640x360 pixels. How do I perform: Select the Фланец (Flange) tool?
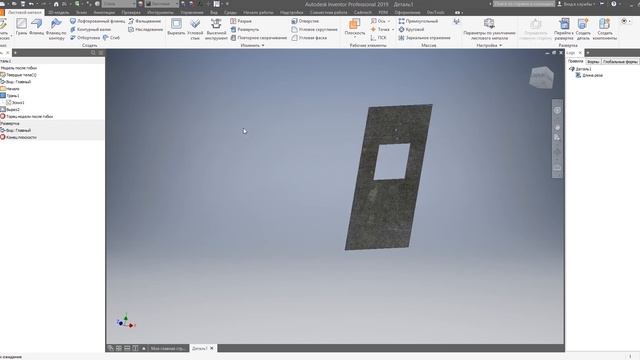point(37,27)
